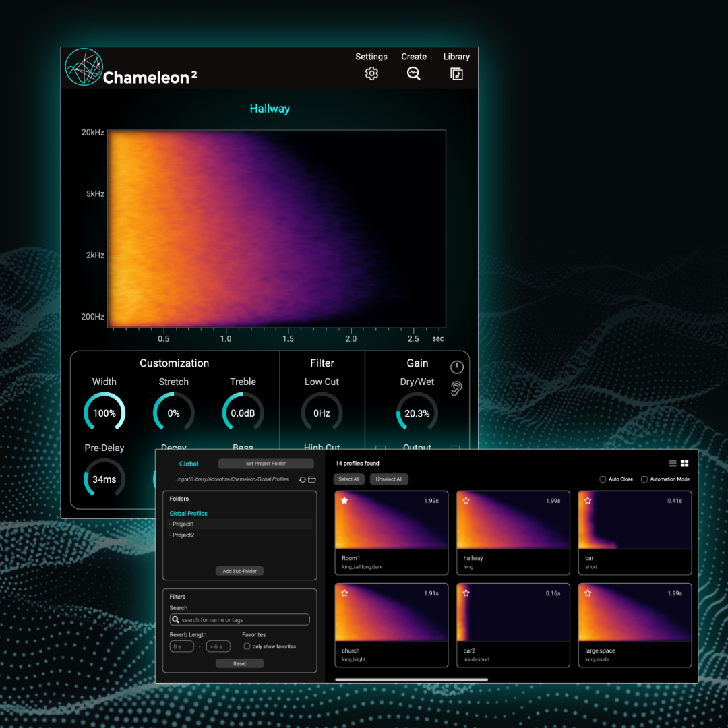Open Settings via the gear icon
728x728 pixels.
[x=371, y=74]
